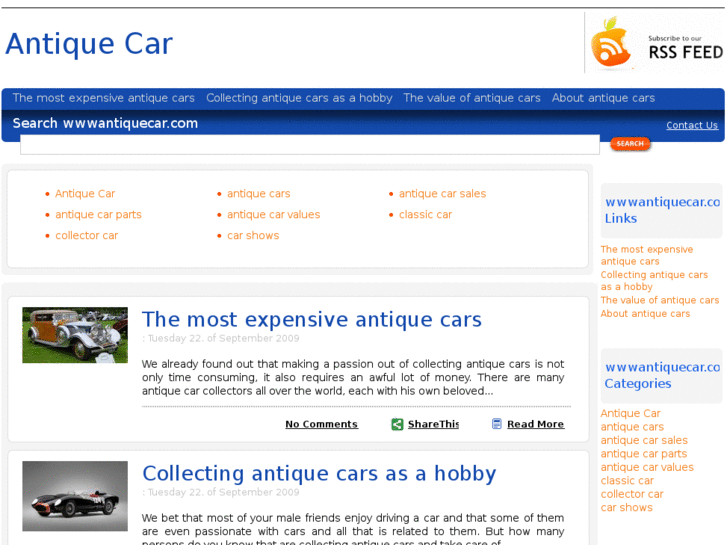Click the orange SEARCH button
Screen dimensions: 727x545
[630, 144]
